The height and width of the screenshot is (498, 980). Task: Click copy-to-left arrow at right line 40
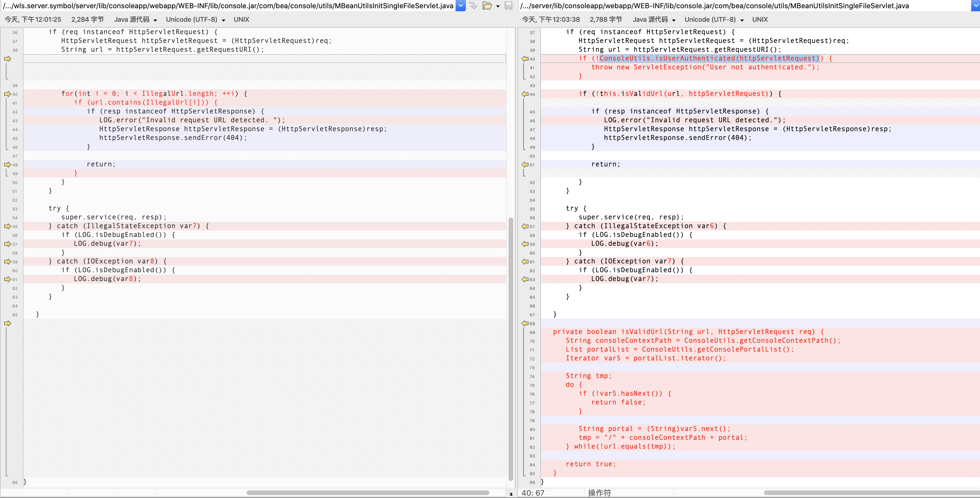point(525,59)
